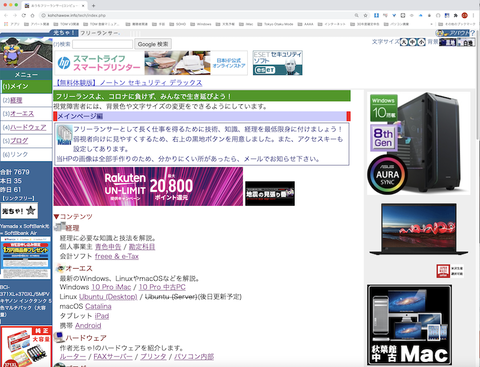
Task: Open the ThinkPad laptop ad image
Action: pyautogui.click(x=419, y=229)
